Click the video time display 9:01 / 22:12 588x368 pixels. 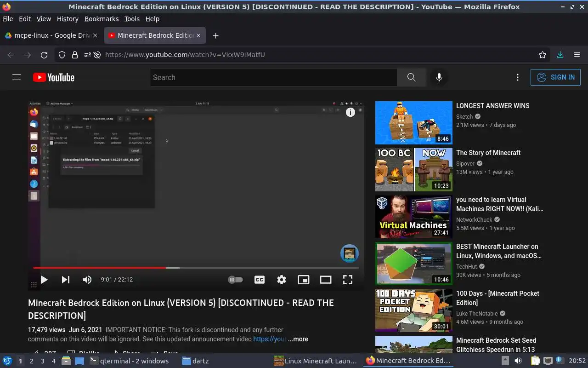tap(117, 280)
